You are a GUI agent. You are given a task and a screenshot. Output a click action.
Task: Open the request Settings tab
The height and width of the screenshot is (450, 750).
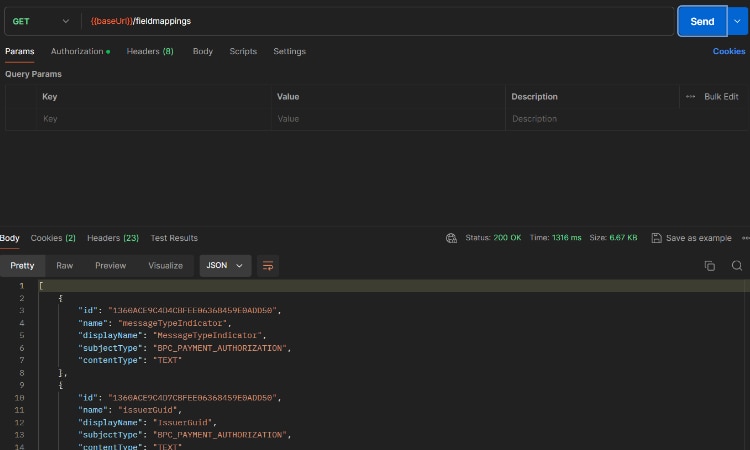click(289, 51)
